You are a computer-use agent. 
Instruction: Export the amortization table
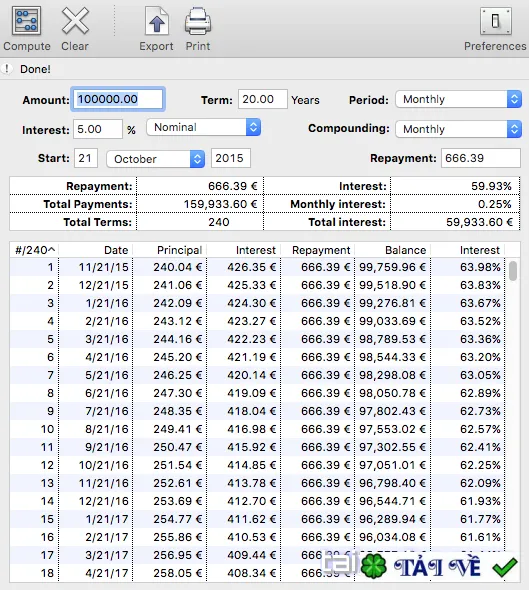click(157, 21)
